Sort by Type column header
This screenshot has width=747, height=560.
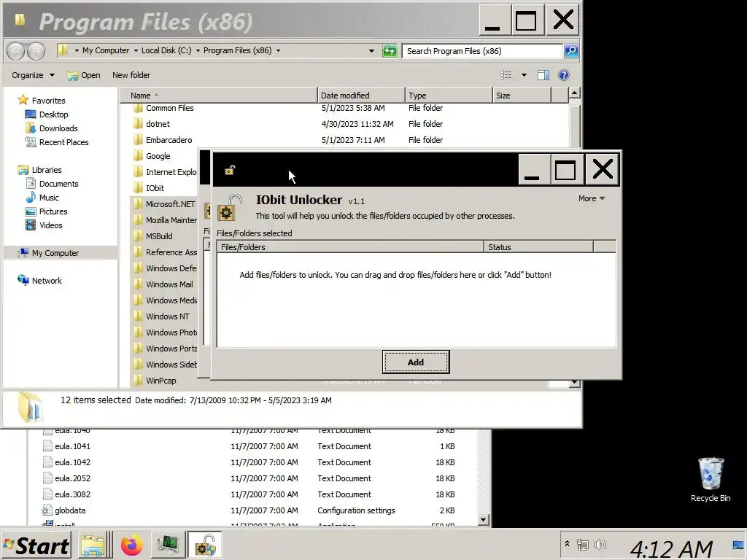(x=449, y=96)
